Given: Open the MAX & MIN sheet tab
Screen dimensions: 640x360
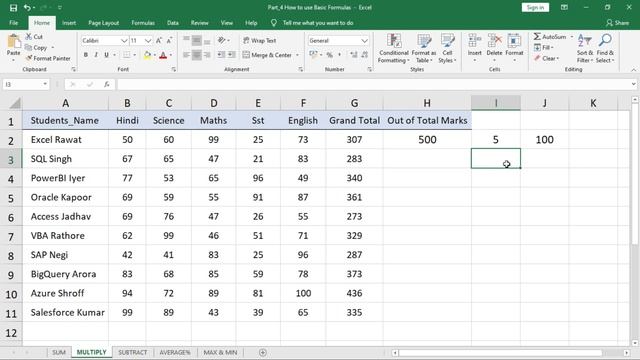Looking at the screenshot, I should (x=220, y=352).
